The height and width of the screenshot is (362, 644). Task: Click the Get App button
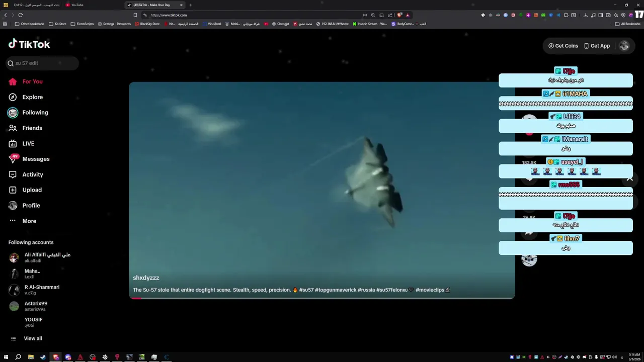point(597,46)
